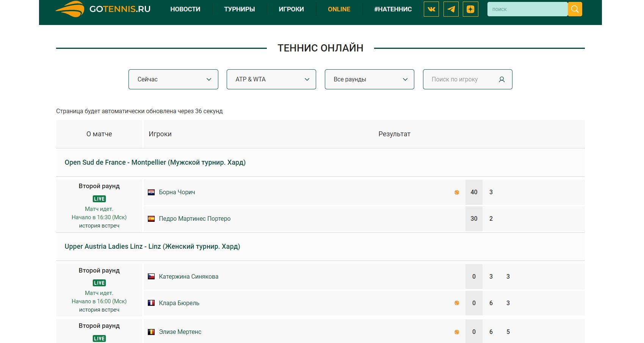Click Belgium flag next to Элизе Мертенс
644x343 pixels.
(x=151, y=332)
